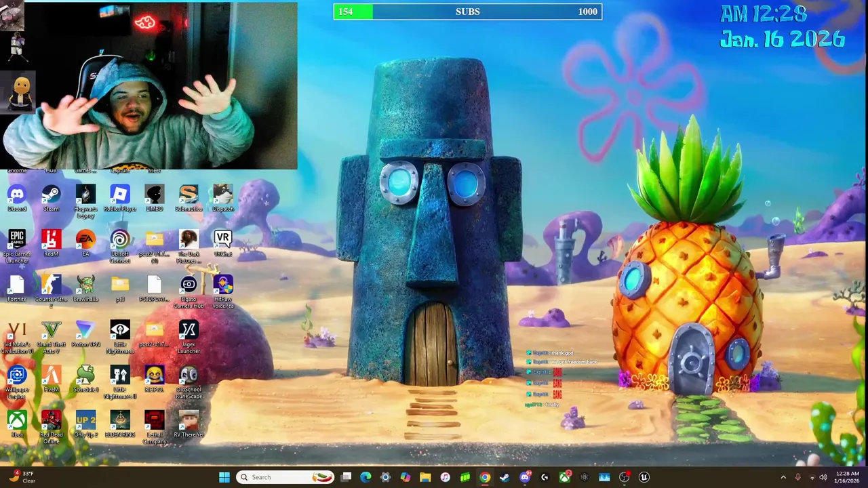This screenshot has height=488, width=868.
Task: Select the PS3UPDAT file icon
Action: (x=154, y=288)
